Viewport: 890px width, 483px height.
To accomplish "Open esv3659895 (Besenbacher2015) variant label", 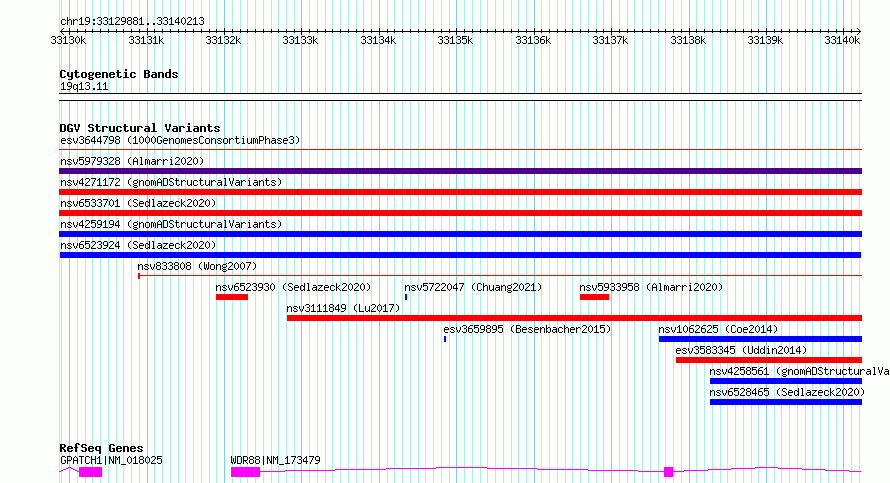I will point(527,329).
